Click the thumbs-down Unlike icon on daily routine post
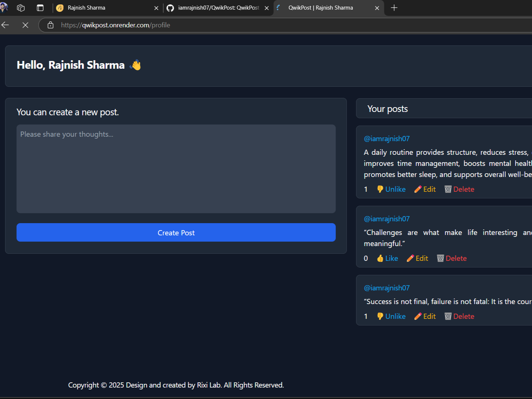 pyautogui.click(x=380, y=189)
